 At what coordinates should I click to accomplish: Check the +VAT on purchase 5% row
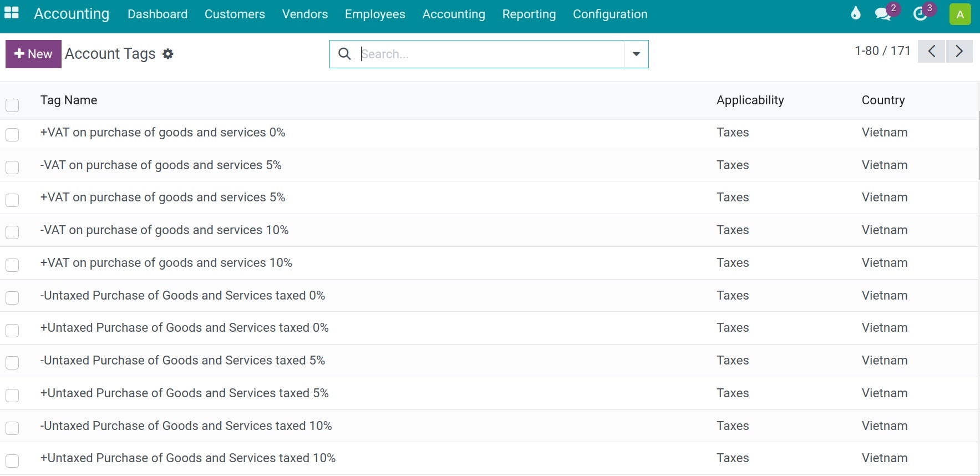click(x=12, y=200)
